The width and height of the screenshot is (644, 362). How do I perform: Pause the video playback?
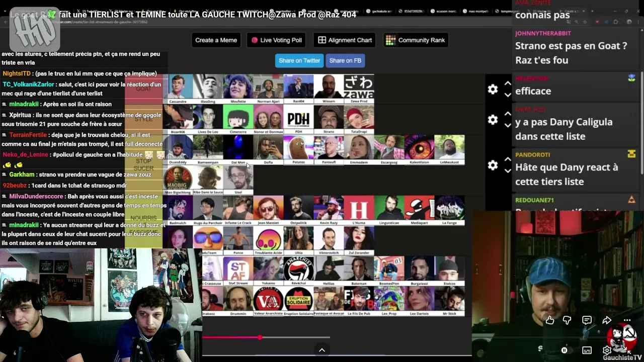pyautogui.click(x=565, y=350)
